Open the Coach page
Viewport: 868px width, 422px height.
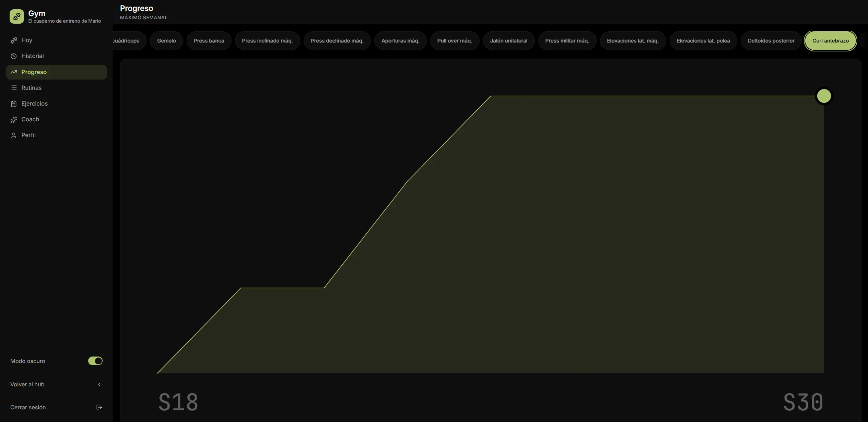coord(57,119)
